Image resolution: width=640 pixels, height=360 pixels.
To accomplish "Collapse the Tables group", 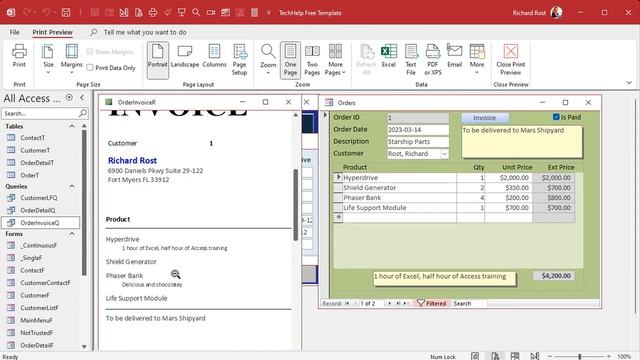I will [72, 126].
